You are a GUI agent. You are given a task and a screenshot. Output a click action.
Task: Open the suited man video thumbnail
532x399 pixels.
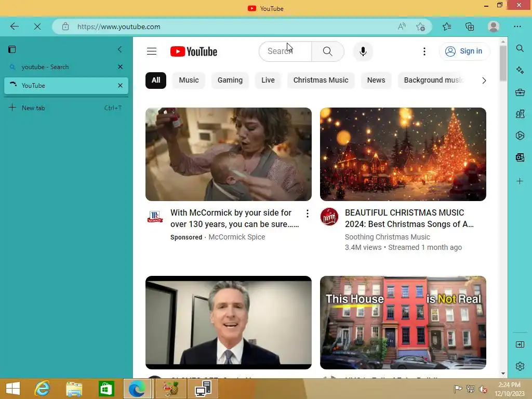[229, 322]
